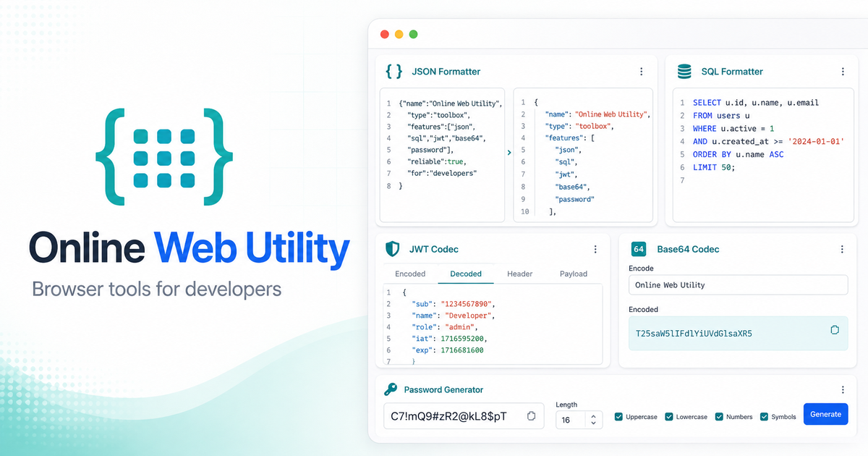Copy the Base64 encoded output
The image size is (868, 456).
pyautogui.click(x=834, y=330)
